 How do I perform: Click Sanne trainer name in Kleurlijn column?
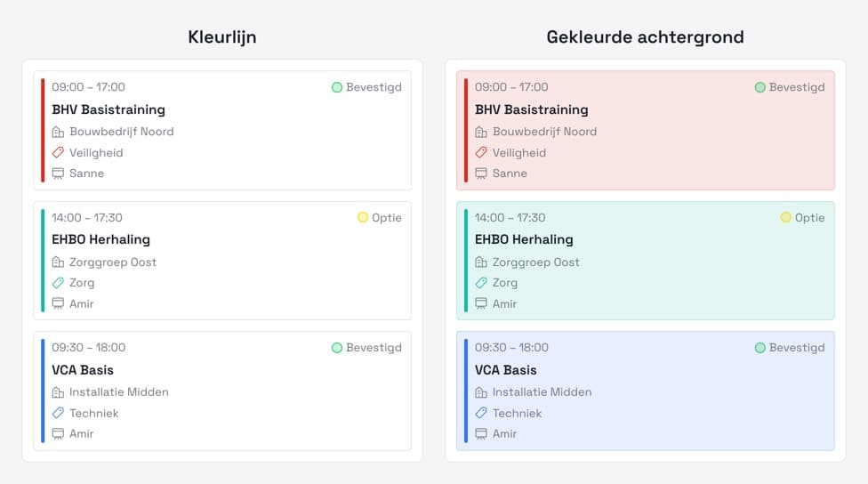click(86, 173)
